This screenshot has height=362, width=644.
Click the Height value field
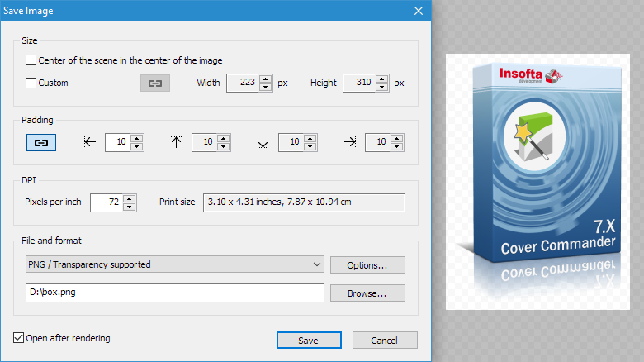coord(360,83)
